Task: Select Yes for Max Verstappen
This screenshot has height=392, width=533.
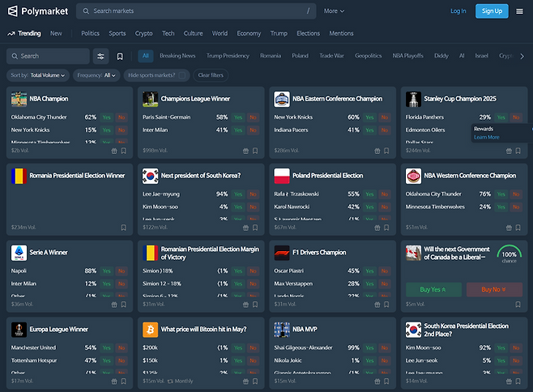Action: click(370, 284)
